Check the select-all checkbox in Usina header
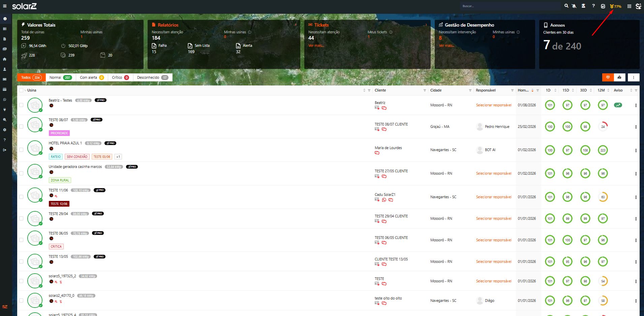The image size is (644, 316). coord(21,90)
